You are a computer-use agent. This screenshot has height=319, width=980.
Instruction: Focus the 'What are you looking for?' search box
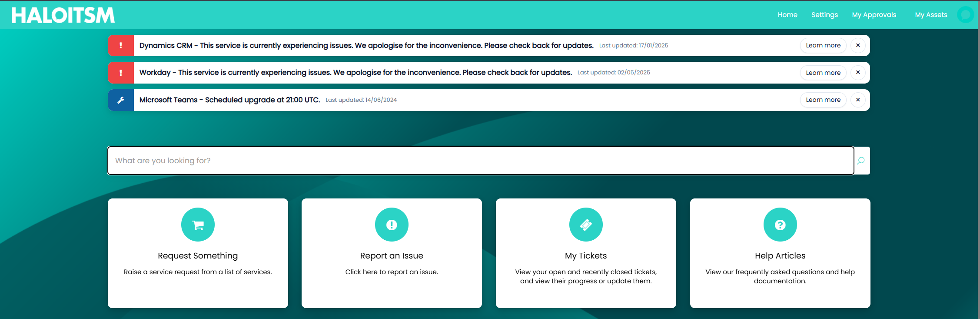coord(480,161)
